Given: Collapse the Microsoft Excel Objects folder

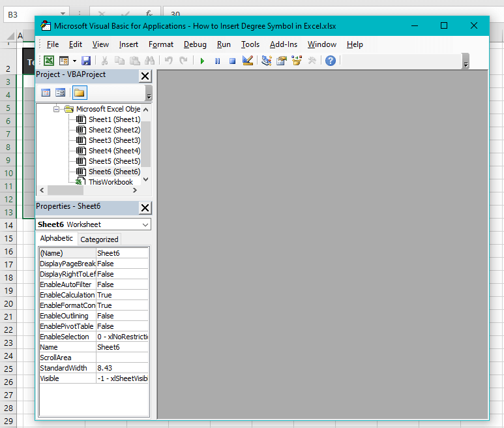Looking at the screenshot, I should [x=56, y=110].
